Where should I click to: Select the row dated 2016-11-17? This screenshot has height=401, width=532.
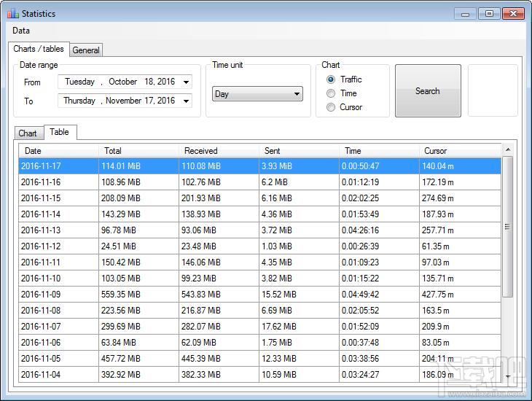tap(260, 166)
